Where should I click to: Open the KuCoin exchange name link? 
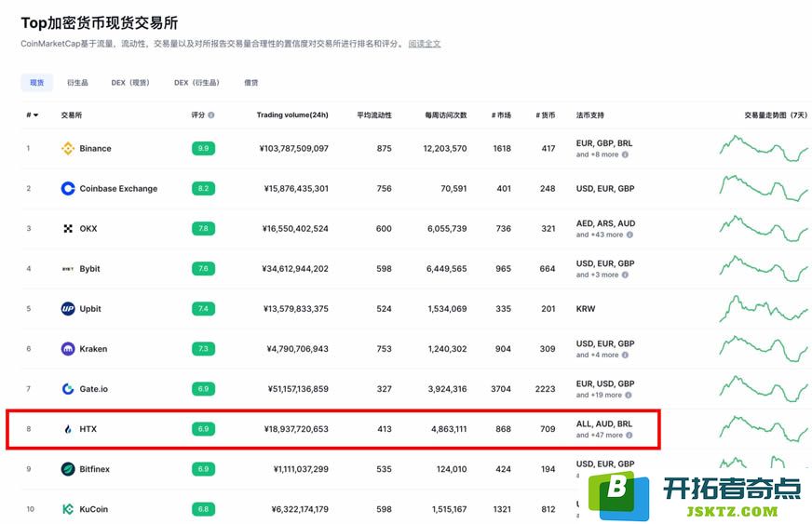(94, 509)
